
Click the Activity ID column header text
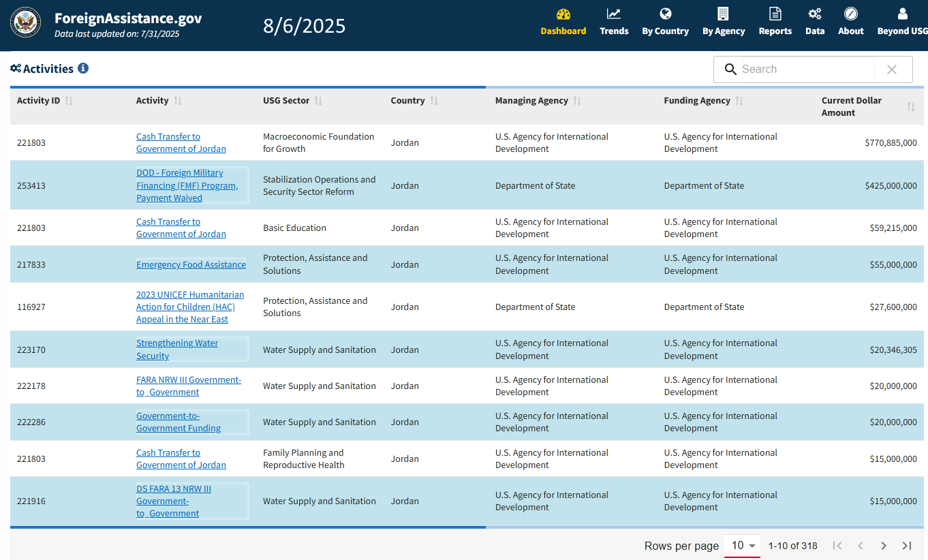39,101
